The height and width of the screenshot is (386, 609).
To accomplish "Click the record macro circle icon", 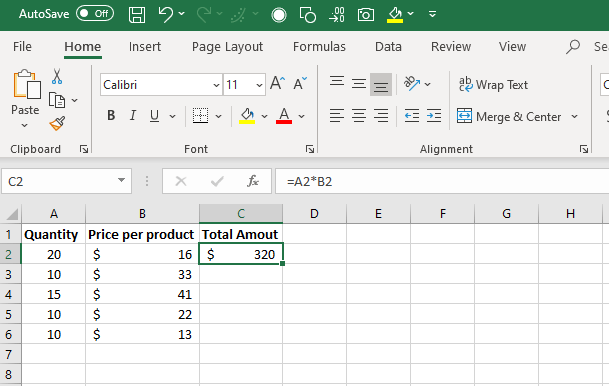I will point(279,15).
